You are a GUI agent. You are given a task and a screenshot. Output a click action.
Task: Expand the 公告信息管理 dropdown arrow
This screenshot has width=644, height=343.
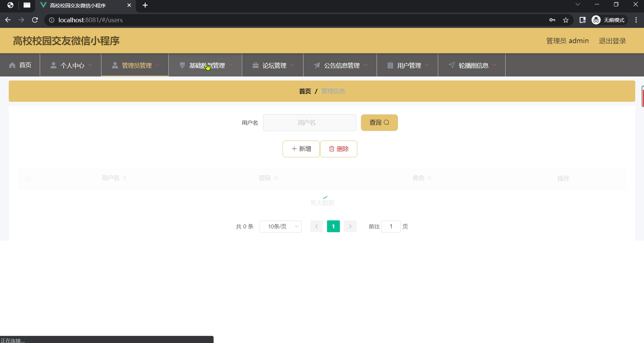click(365, 65)
